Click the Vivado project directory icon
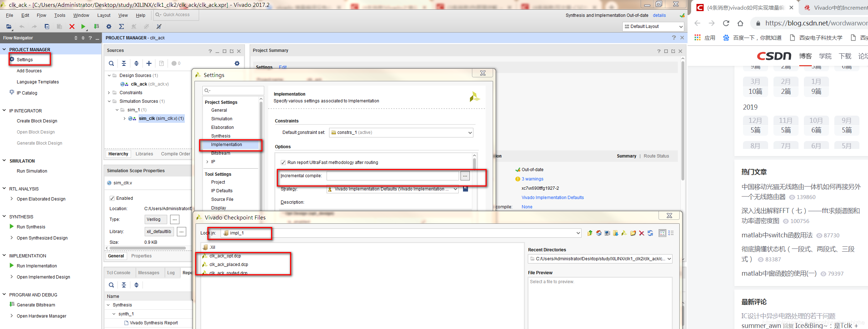 (x=624, y=233)
